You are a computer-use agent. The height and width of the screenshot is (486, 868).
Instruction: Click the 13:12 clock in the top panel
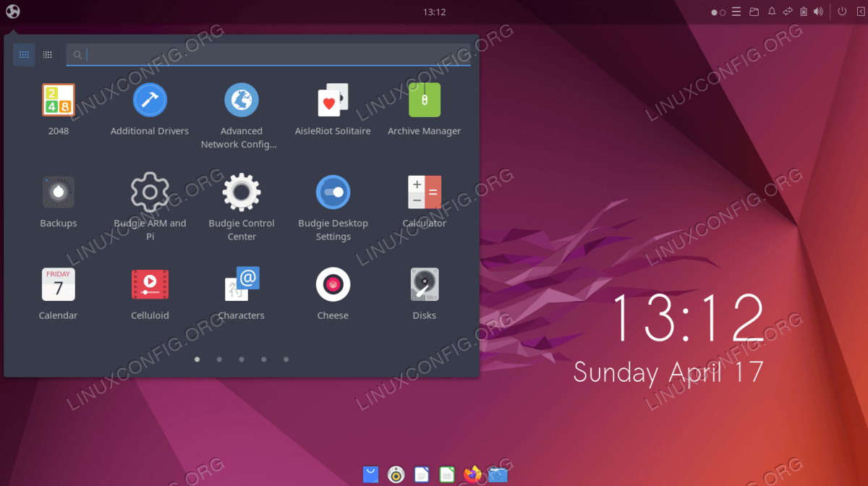pos(434,12)
